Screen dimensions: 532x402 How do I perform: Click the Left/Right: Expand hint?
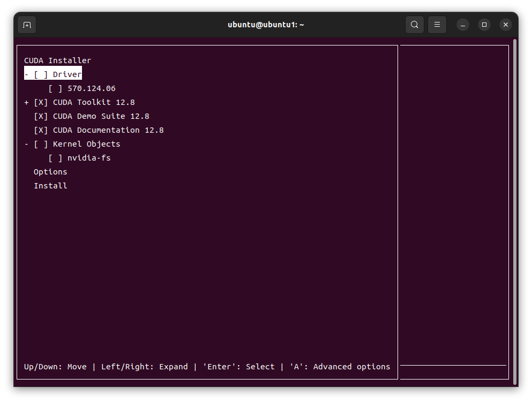[145, 367]
